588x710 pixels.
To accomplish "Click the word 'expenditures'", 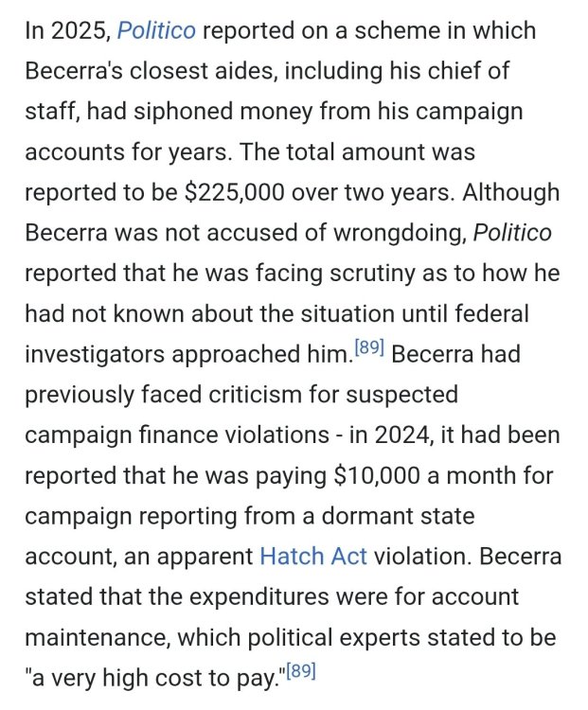I will click(258, 597).
